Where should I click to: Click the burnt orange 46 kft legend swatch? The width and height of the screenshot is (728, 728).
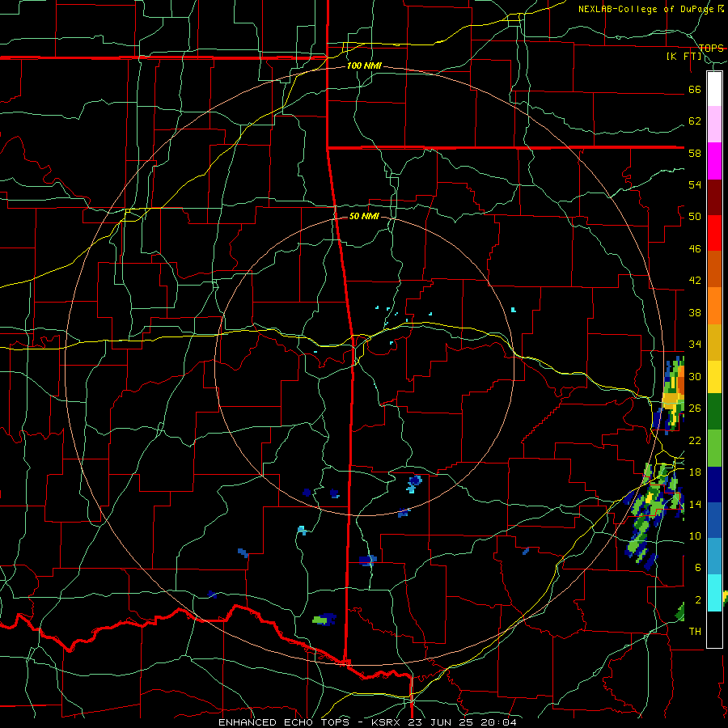click(714, 269)
